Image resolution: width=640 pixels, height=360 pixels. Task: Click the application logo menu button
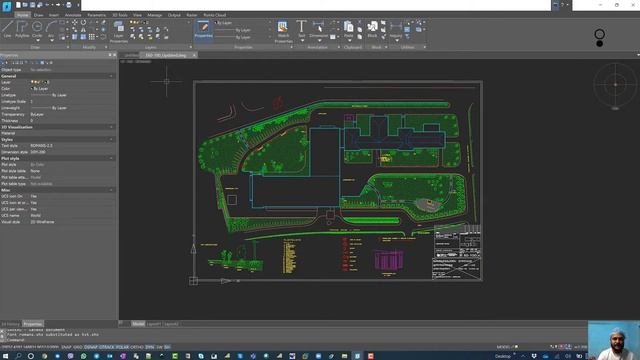[x=7, y=6]
